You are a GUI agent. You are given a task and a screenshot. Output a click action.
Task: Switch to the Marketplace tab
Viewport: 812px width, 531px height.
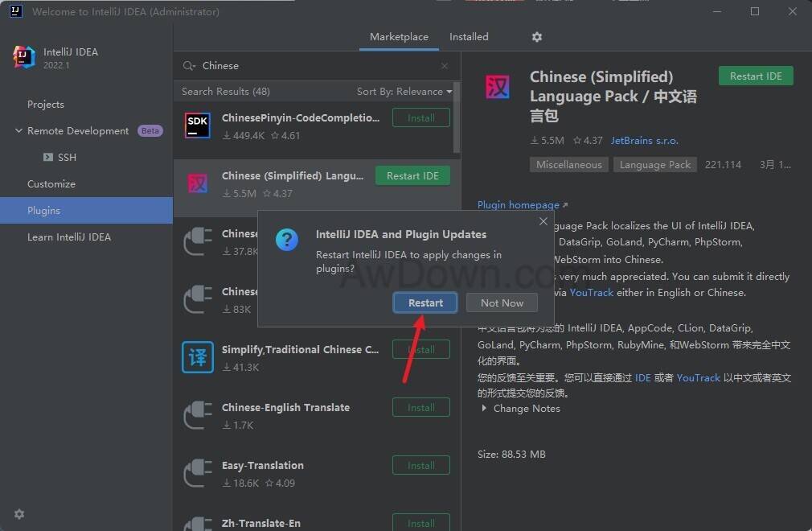pyautogui.click(x=399, y=37)
